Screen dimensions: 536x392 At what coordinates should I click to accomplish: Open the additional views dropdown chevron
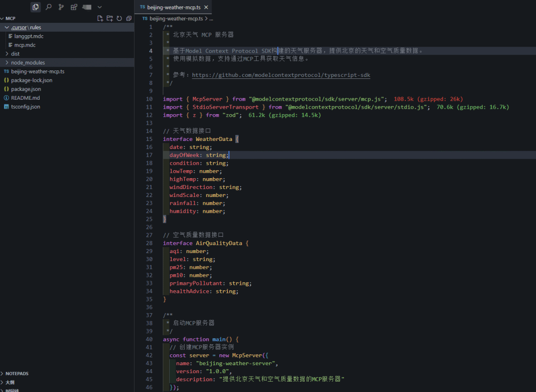click(99, 7)
